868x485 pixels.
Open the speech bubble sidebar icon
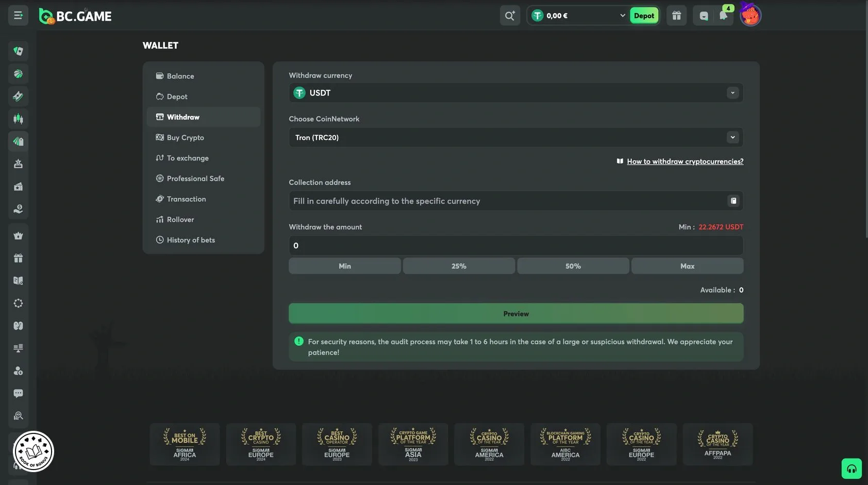tap(18, 393)
